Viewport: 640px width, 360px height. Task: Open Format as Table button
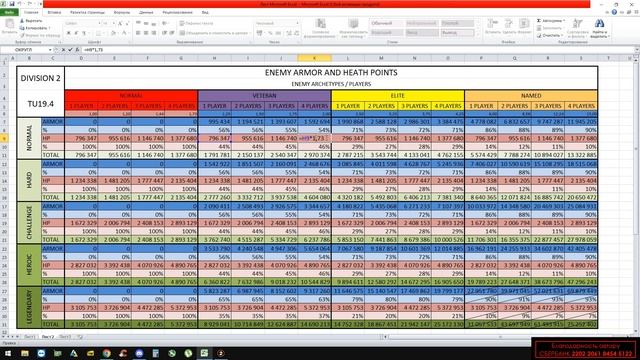[x=353, y=29]
